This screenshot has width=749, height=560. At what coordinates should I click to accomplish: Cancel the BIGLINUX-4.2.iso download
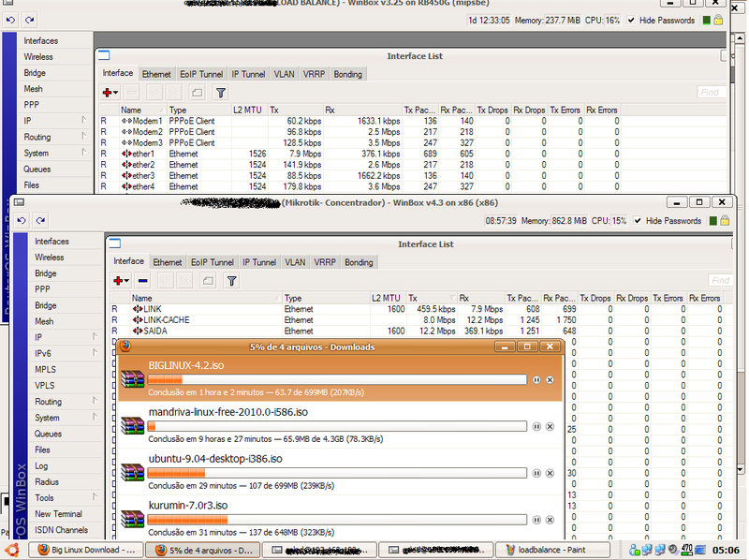point(550,380)
